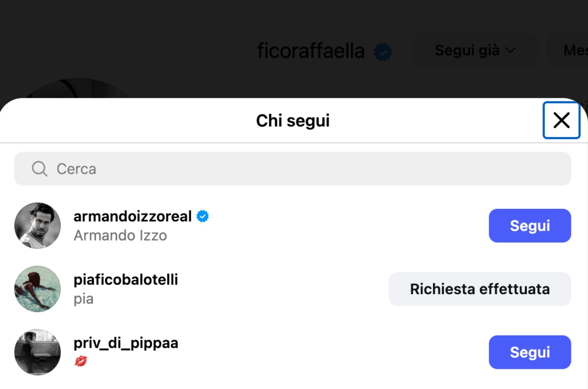Screen dimensions: 588x389
Task: Click the magnifier icon in search bar
Action: [40, 169]
